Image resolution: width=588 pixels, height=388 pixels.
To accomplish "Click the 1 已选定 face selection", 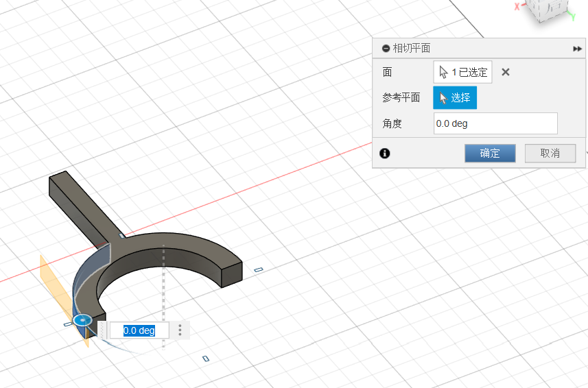I will pyautogui.click(x=462, y=72).
